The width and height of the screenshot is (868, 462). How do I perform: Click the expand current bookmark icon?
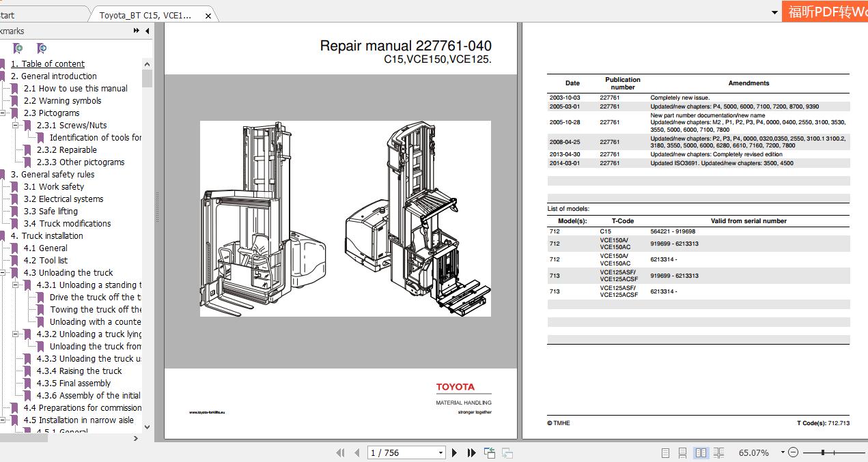pyautogui.click(x=41, y=48)
